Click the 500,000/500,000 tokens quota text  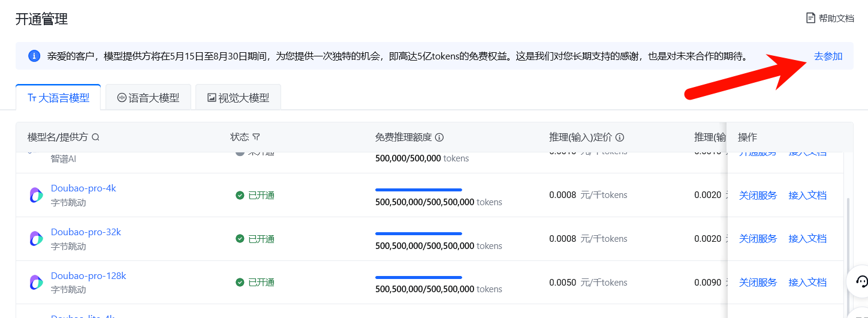422,158
